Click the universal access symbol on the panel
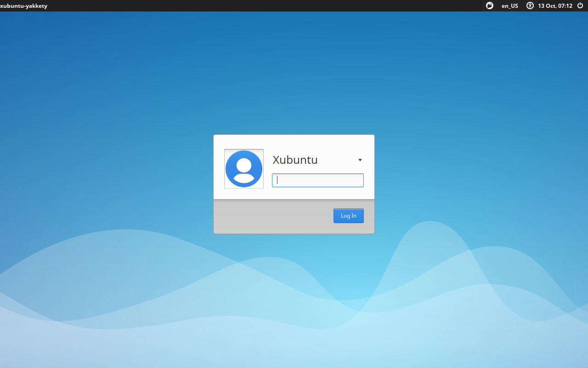 click(x=530, y=6)
